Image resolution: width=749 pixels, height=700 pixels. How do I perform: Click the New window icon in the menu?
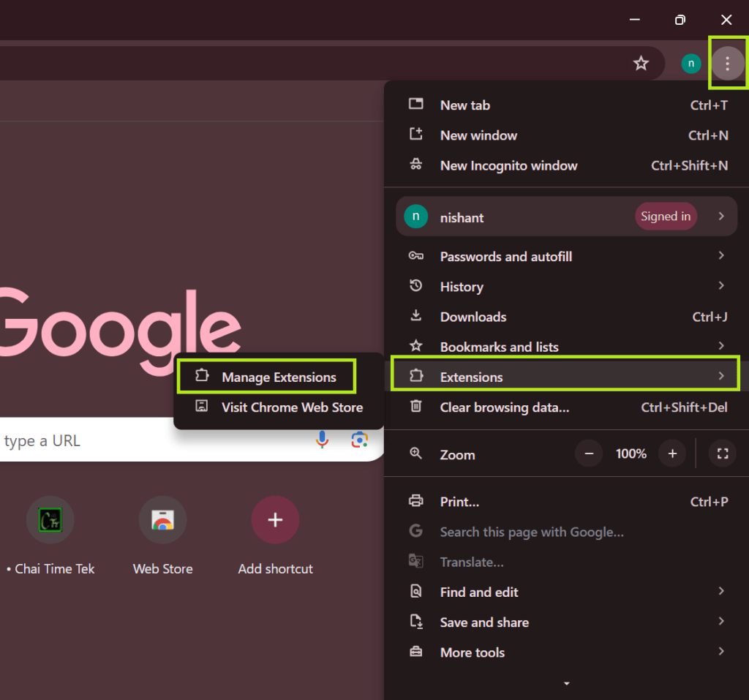point(416,134)
